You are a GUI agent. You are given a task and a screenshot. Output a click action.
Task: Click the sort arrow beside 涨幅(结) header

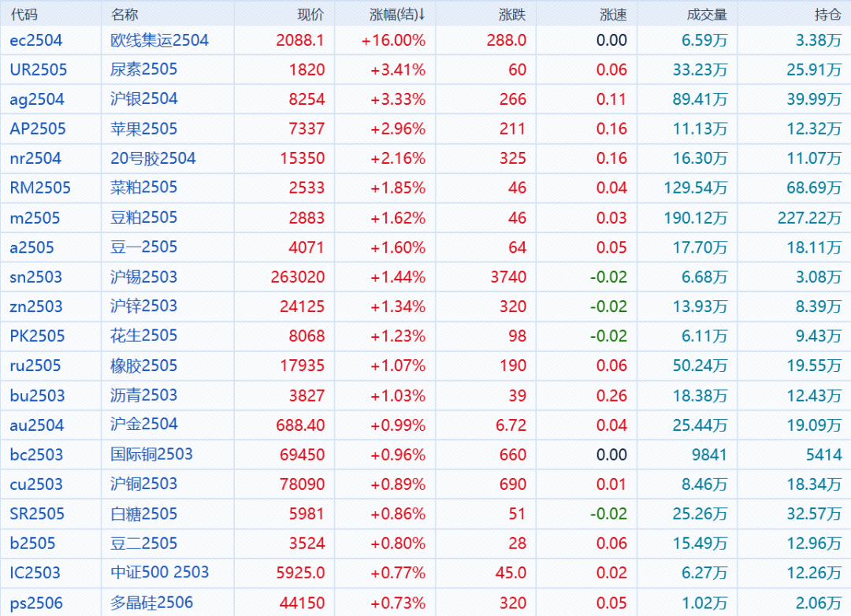coord(422,15)
